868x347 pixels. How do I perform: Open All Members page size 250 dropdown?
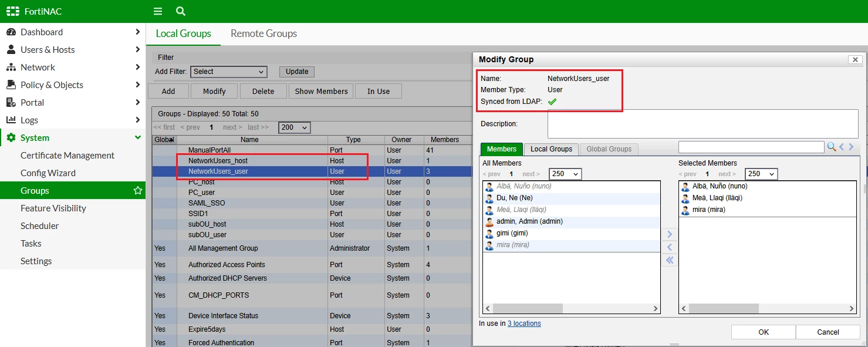tap(565, 174)
